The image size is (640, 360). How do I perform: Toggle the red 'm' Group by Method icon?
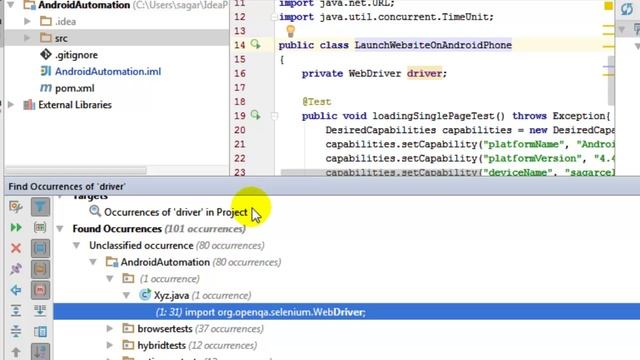(x=40, y=290)
